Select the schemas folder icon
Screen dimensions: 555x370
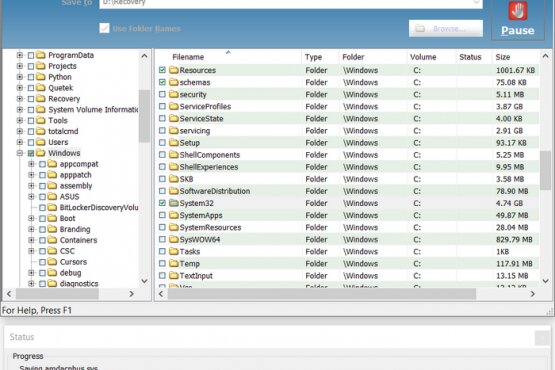173,82
